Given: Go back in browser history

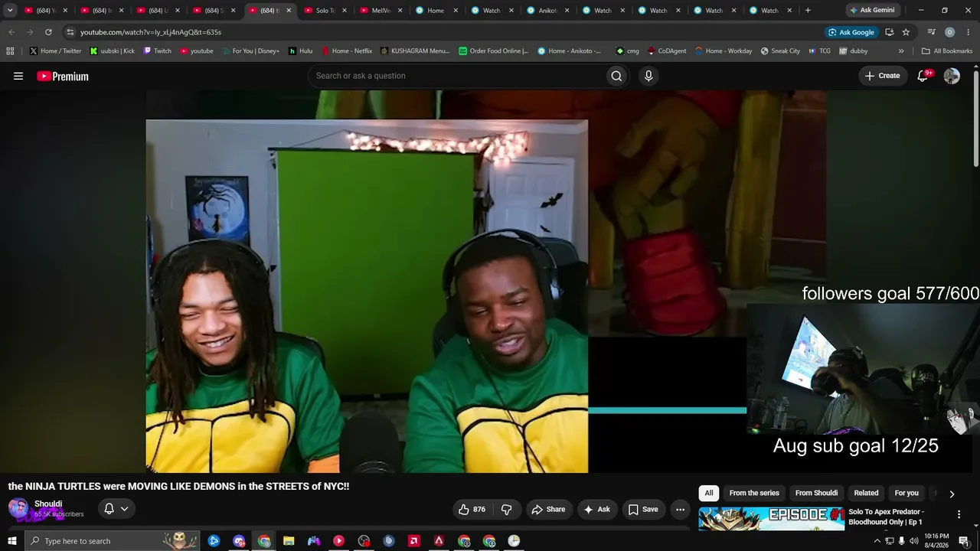Looking at the screenshot, I should [x=11, y=32].
